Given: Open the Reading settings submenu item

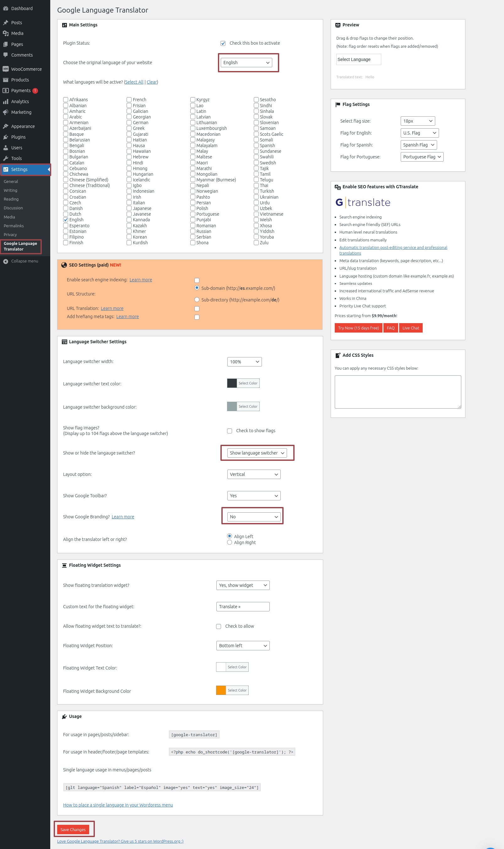Looking at the screenshot, I should [x=11, y=199].
